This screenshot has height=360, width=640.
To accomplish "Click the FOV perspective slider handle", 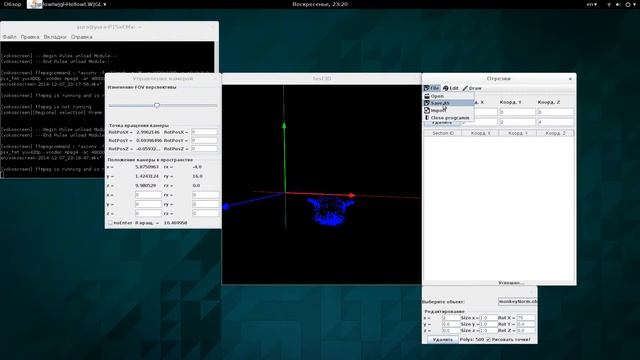I will [157, 105].
